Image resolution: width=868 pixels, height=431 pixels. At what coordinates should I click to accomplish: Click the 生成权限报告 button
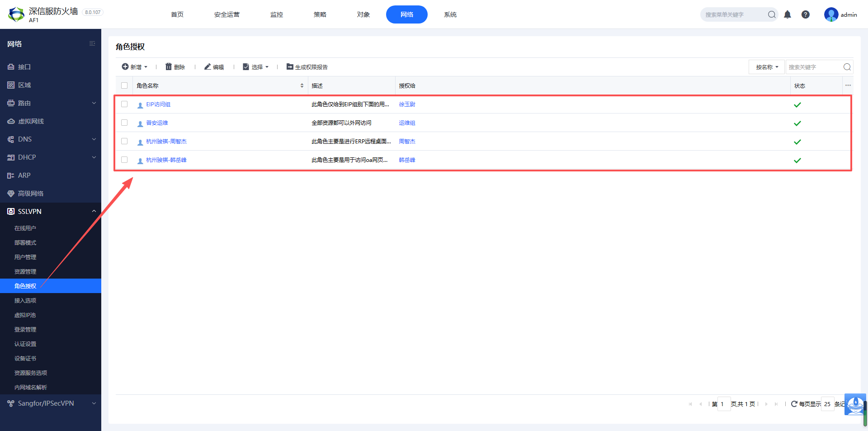(x=307, y=67)
